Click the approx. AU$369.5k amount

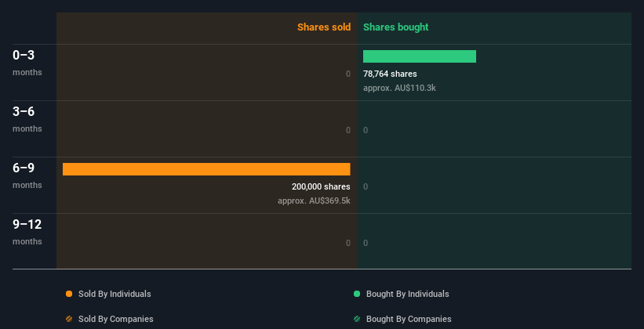coord(314,201)
